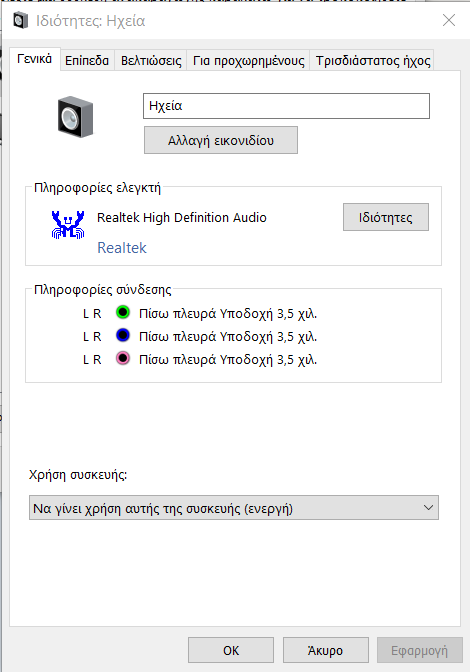This screenshot has width=470, height=672.
Task: Open the Χρήση συσκευής dropdown
Action: 234,508
